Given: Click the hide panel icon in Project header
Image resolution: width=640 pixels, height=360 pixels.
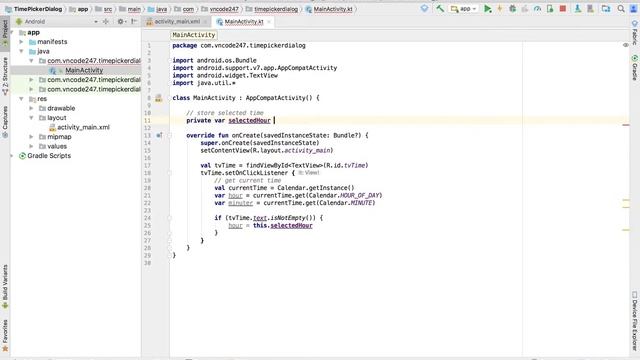Looking at the screenshot, I should (134, 22).
